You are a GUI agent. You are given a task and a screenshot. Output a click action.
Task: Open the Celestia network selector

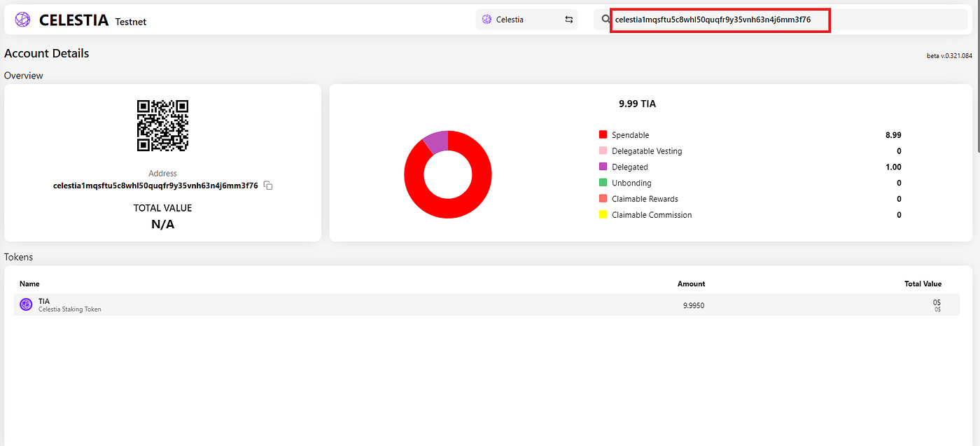click(526, 20)
